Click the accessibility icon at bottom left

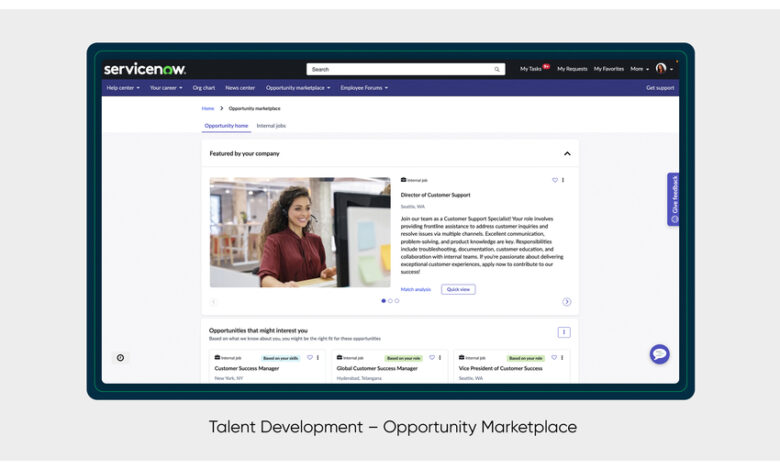[x=120, y=358]
